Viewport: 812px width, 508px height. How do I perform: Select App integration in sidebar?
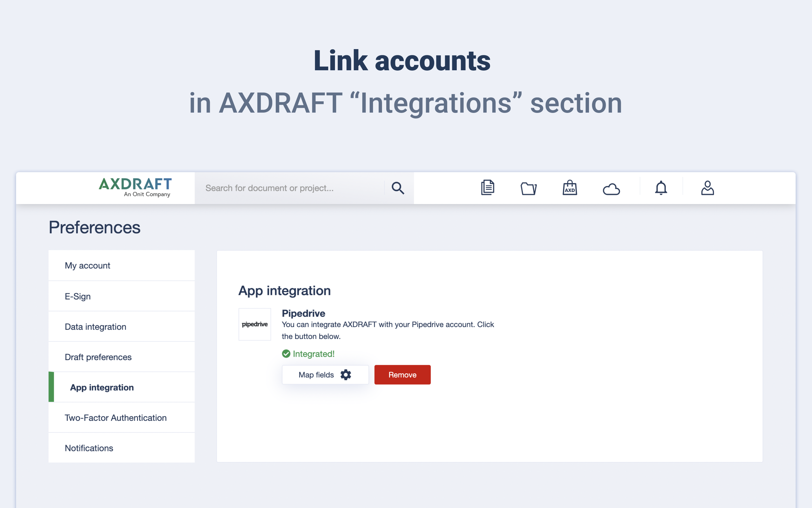point(122,387)
